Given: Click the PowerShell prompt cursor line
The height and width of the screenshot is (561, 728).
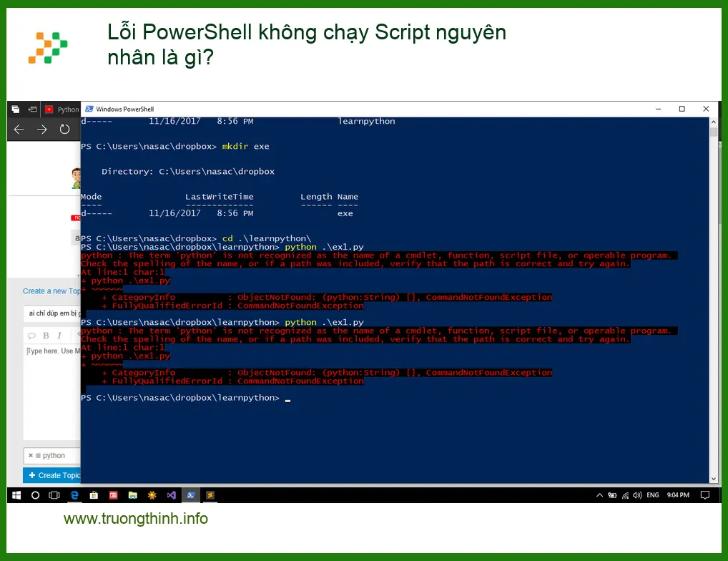Looking at the screenshot, I should (x=186, y=398).
